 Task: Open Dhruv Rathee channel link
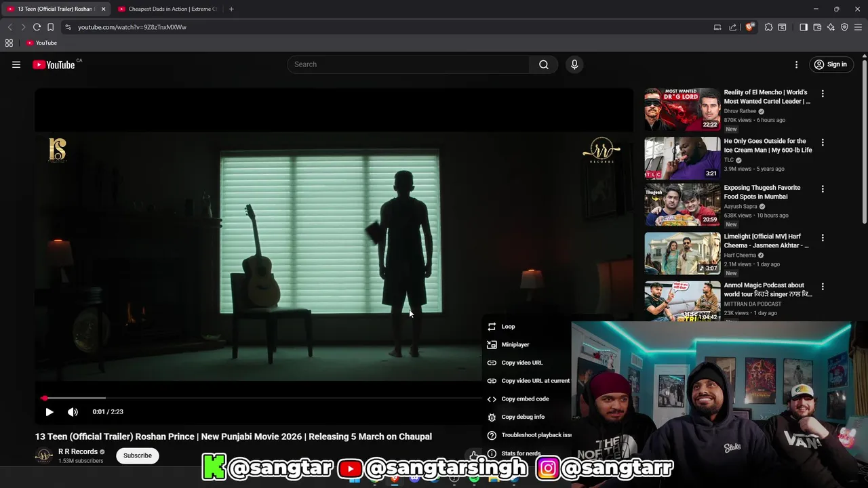coord(740,111)
